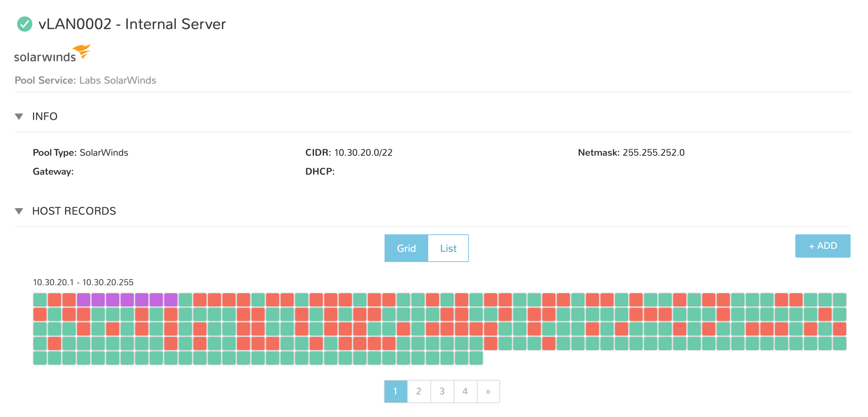
Task: Click the HOST RECORDS heading text
Action: 74,211
